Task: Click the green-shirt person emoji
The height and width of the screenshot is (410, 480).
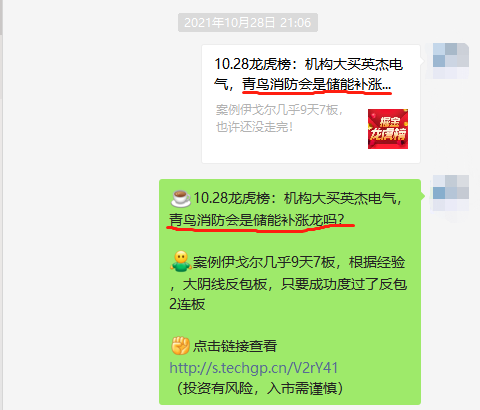Action: coord(181,261)
